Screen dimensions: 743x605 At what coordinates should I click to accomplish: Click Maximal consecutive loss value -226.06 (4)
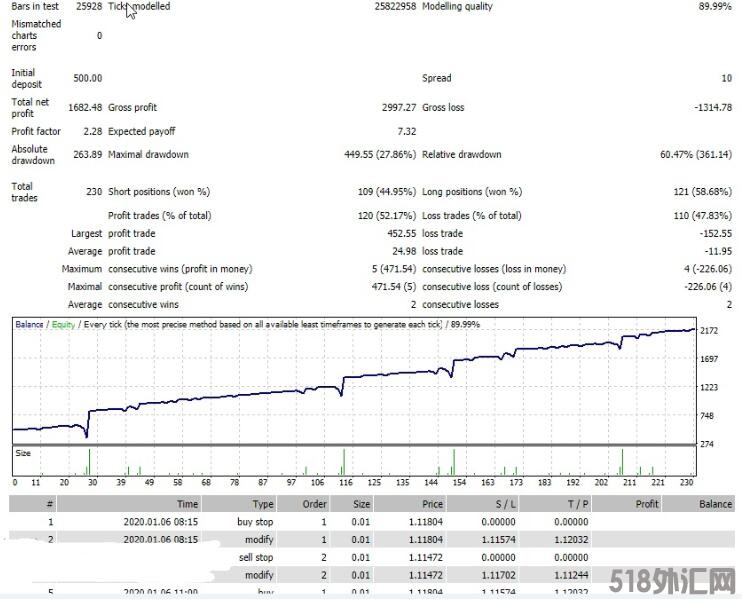coord(708,287)
